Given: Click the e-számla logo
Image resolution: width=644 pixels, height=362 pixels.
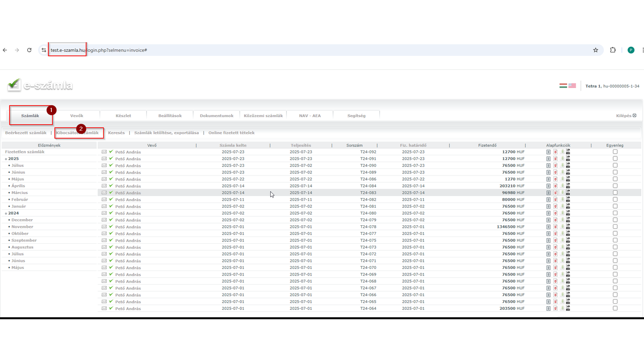Looking at the screenshot, I should pos(40,85).
